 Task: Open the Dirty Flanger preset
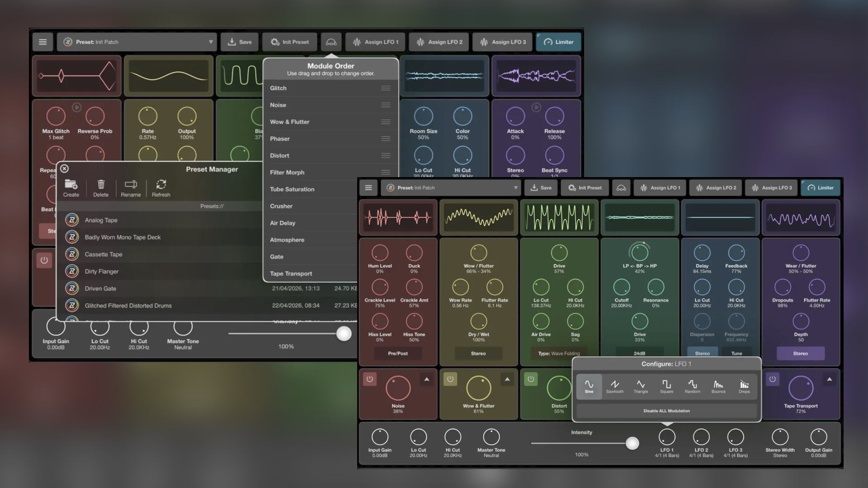point(102,272)
